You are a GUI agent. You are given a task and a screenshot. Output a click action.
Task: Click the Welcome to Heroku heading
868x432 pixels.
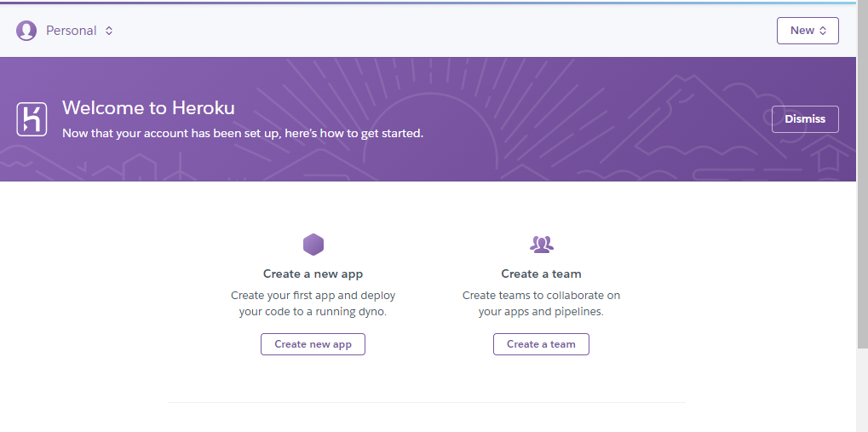coord(148,107)
